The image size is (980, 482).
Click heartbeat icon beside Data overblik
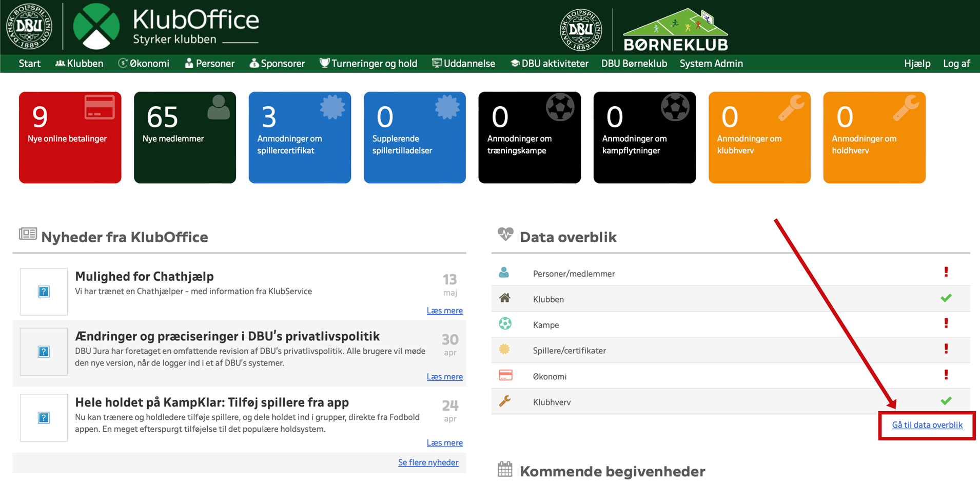505,235
